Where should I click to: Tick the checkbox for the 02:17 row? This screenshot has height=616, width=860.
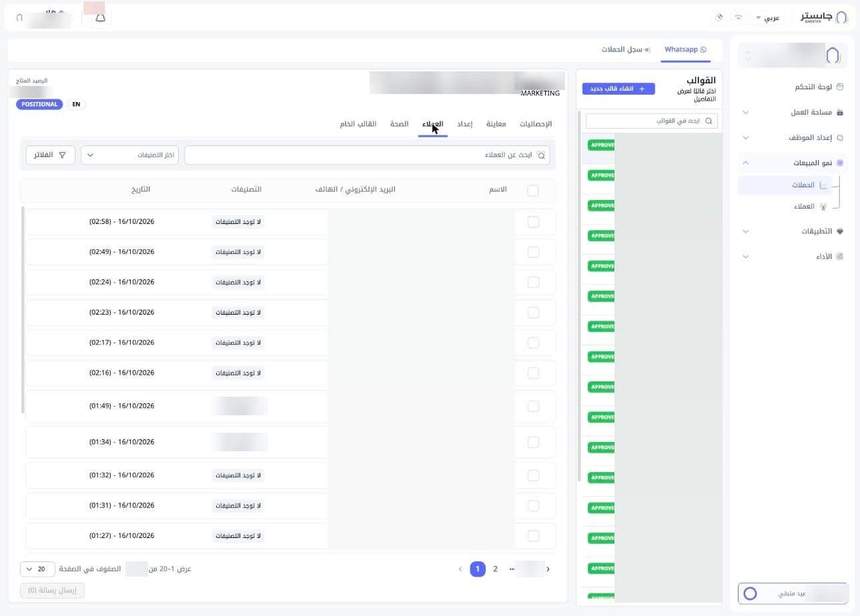point(533,343)
